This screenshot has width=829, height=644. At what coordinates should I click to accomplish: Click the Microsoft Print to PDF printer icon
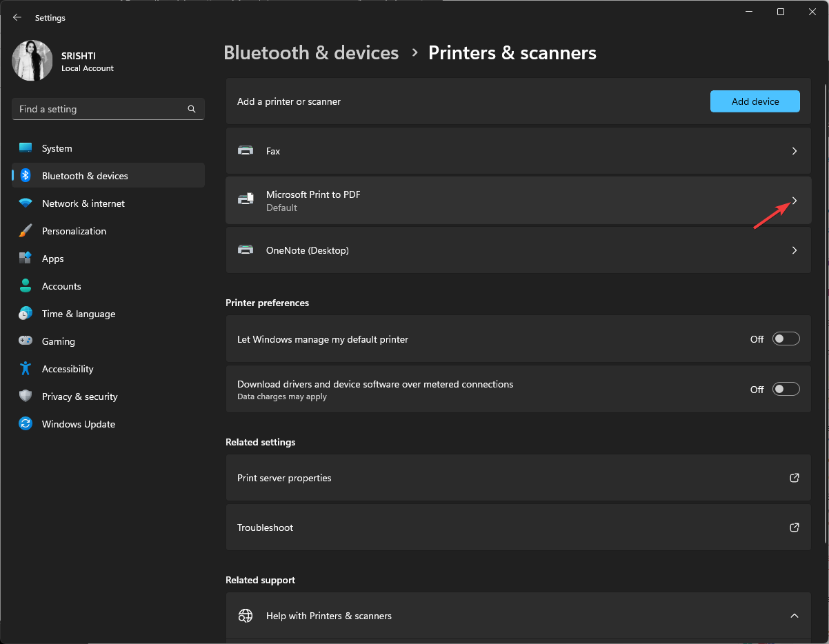tap(246, 200)
